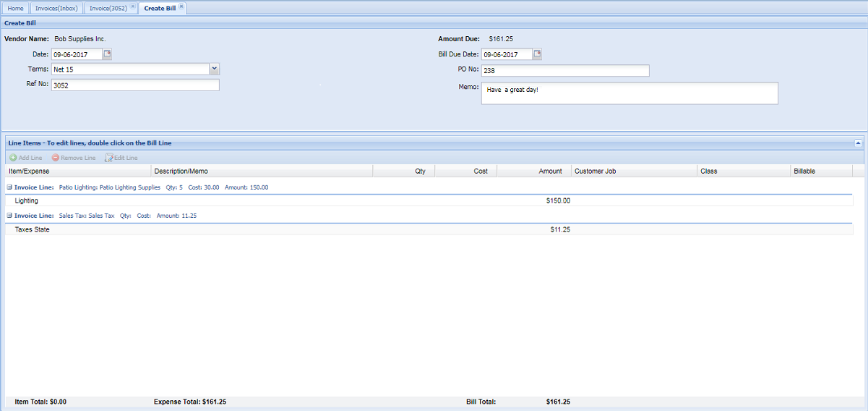
Task: Sort by the Amount column header
Action: (x=534, y=171)
